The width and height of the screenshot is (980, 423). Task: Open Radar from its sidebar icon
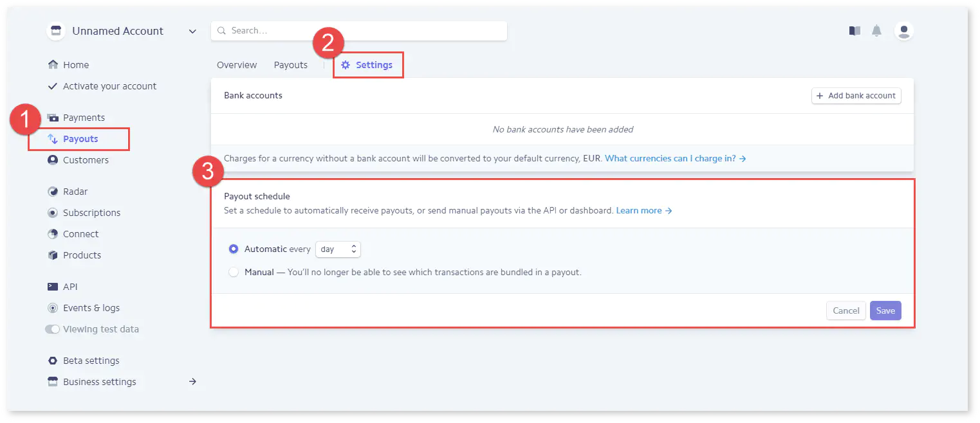[53, 192]
